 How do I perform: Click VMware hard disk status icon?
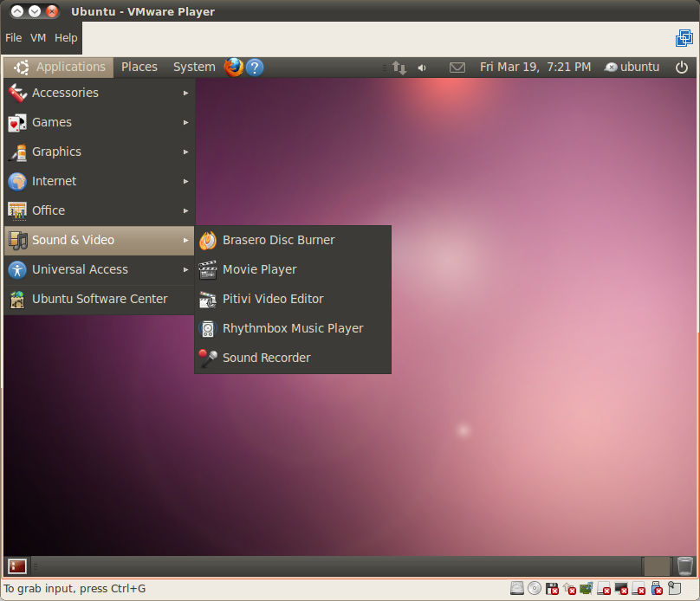(x=517, y=589)
